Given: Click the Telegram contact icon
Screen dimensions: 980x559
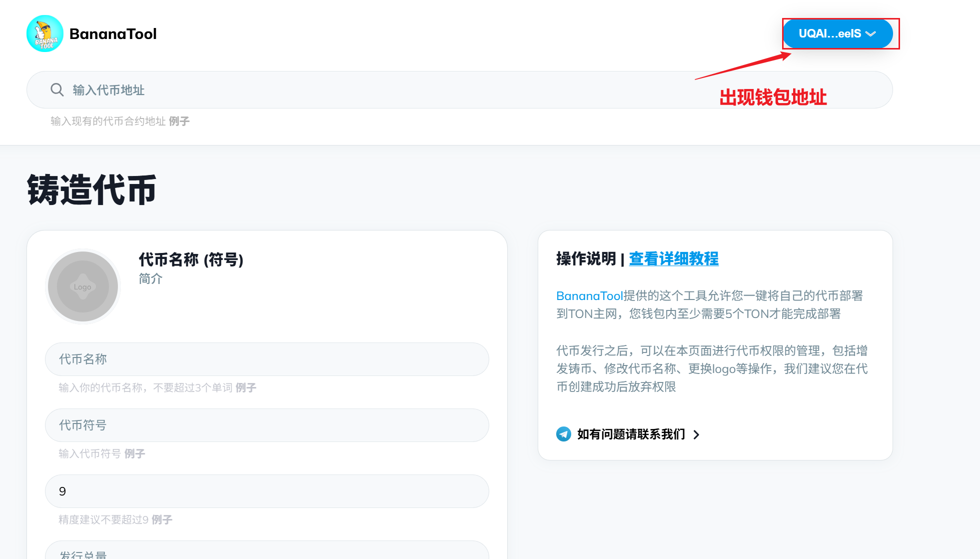Looking at the screenshot, I should (x=563, y=434).
